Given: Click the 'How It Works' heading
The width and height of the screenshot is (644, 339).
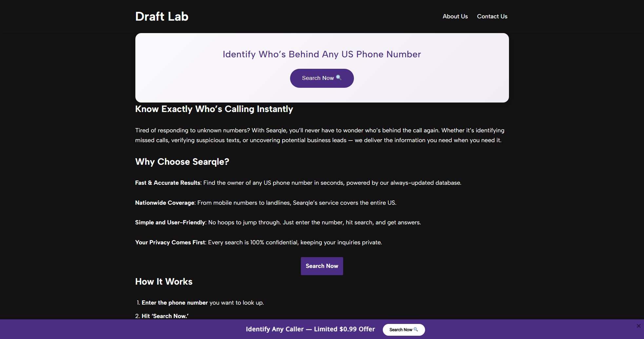Looking at the screenshot, I should tap(164, 282).
